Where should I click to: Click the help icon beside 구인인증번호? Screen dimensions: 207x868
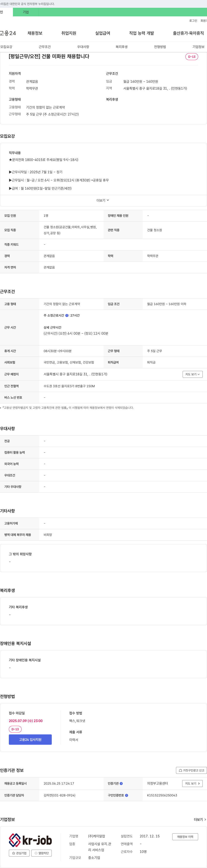click(126, 795)
